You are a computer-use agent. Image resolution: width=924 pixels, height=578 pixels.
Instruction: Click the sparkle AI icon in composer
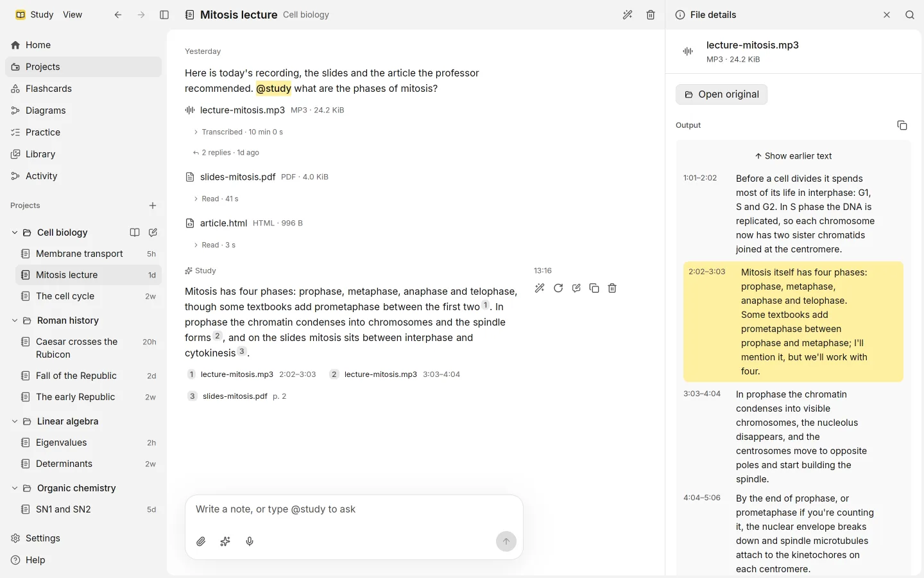point(225,541)
